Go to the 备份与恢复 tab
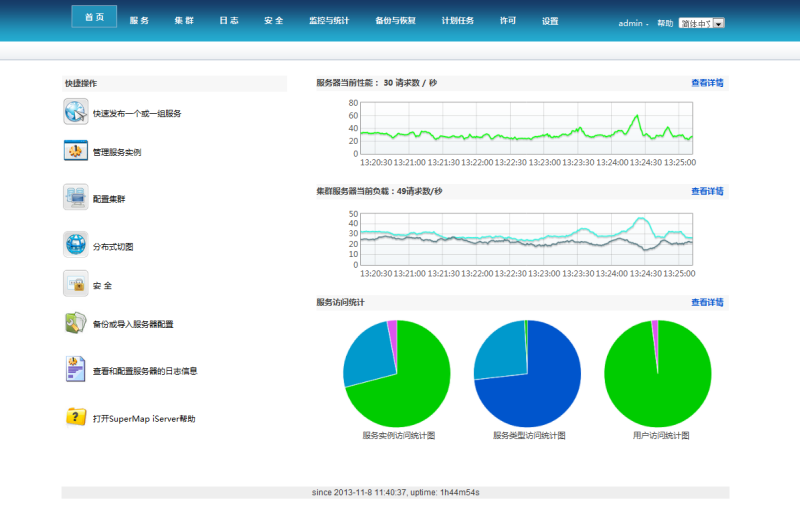This screenshot has height=516, width=800. click(394, 21)
